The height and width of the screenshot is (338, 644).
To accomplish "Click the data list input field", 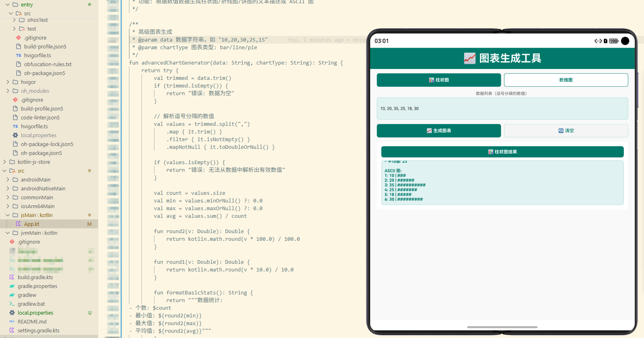I will click(x=502, y=108).
